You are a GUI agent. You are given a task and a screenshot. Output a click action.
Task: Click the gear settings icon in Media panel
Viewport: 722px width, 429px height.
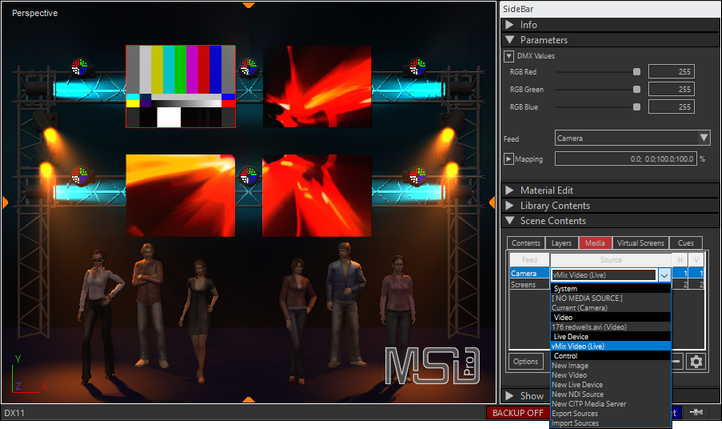(x=696, y=361)
